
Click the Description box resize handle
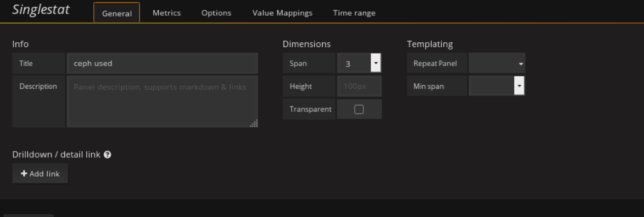click(254, 123)
